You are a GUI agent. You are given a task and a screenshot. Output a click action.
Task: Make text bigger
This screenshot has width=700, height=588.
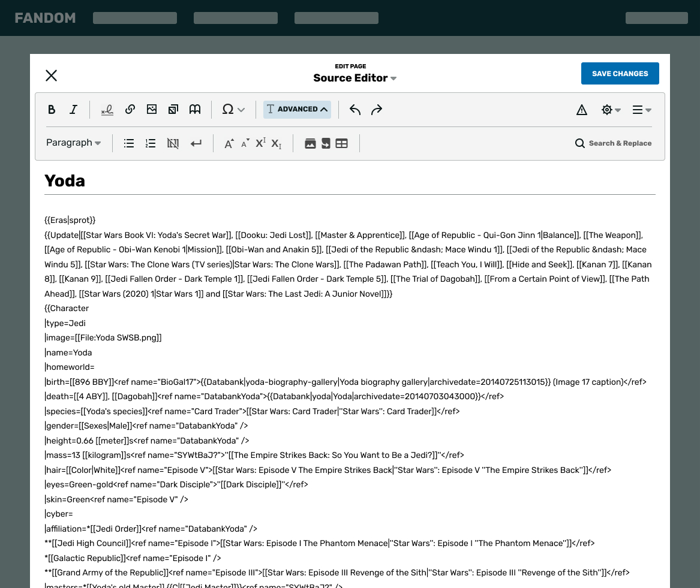coord(229,143)
